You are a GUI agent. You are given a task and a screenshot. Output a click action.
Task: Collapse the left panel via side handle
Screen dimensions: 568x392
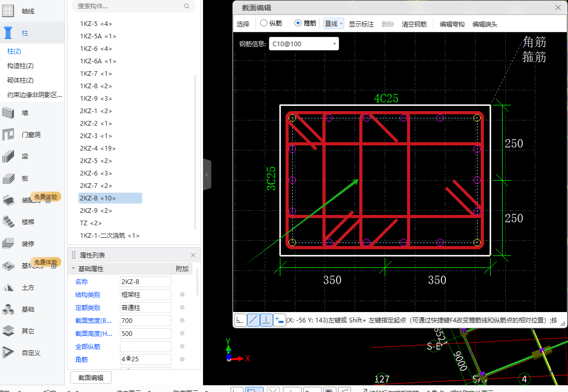point(207,174)
